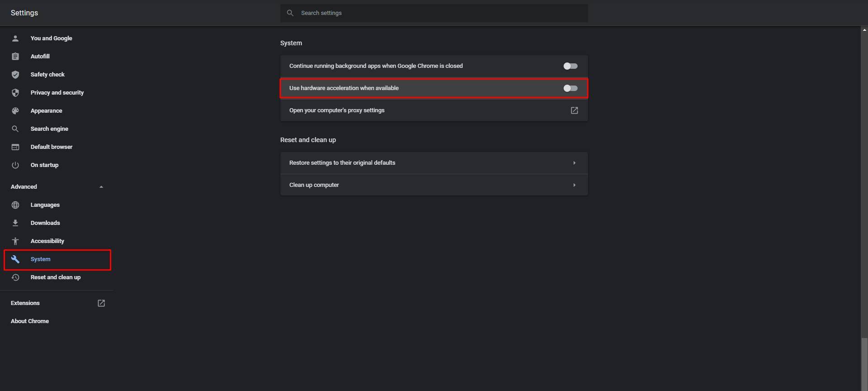The height and width of the screenshot is (391, 868).
Task: Select the System wrench icon
Action: click(x=15, y=259)
